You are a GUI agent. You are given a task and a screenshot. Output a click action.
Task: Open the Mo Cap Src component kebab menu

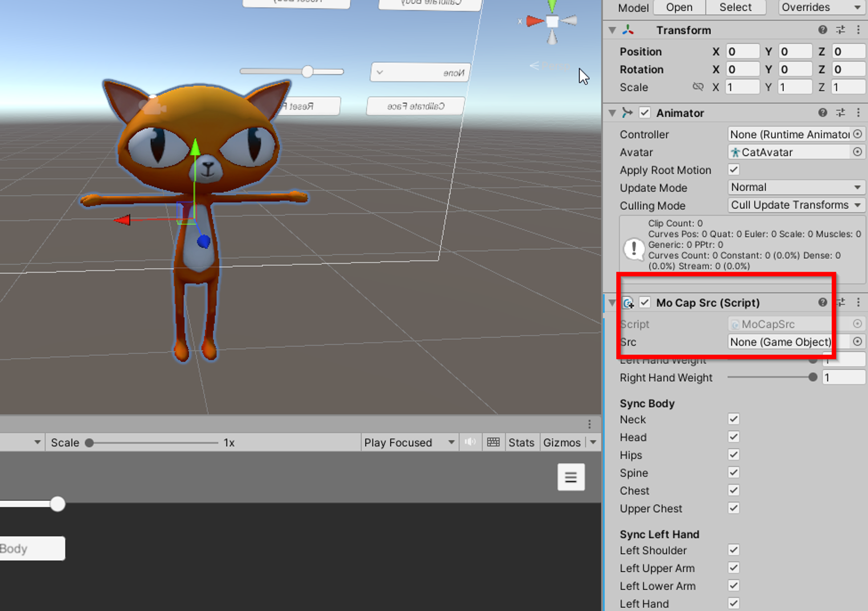(x=858, y=302)
